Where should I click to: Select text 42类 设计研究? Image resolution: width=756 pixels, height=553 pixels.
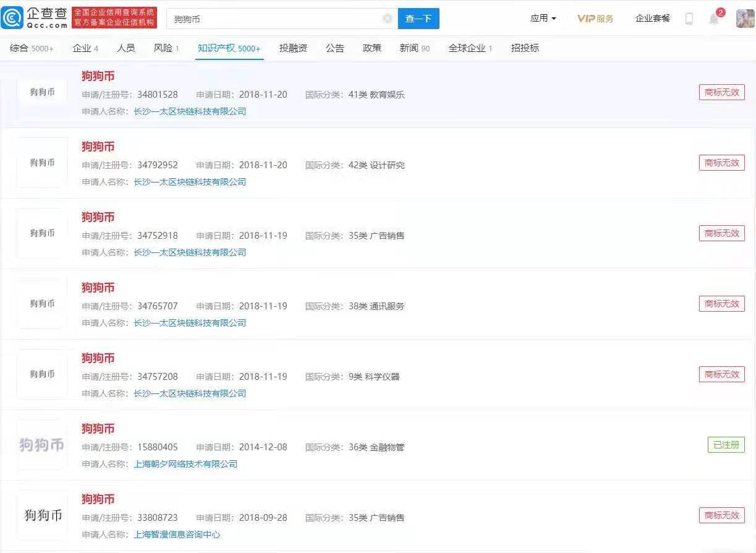pos(376,165)
